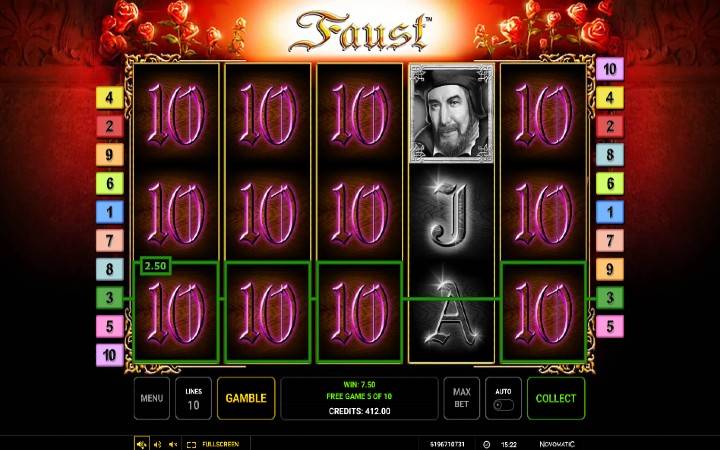Set sound to low volume icon

coord(158,444)
